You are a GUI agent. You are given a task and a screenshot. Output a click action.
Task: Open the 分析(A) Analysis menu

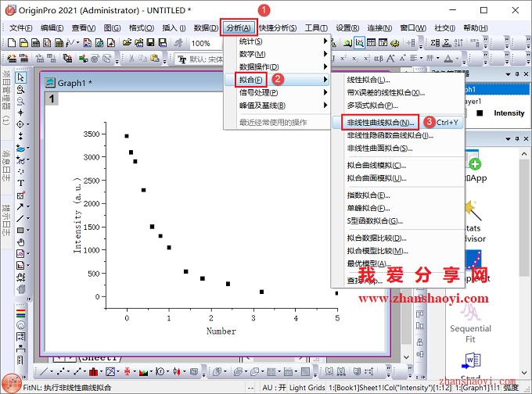239,27
